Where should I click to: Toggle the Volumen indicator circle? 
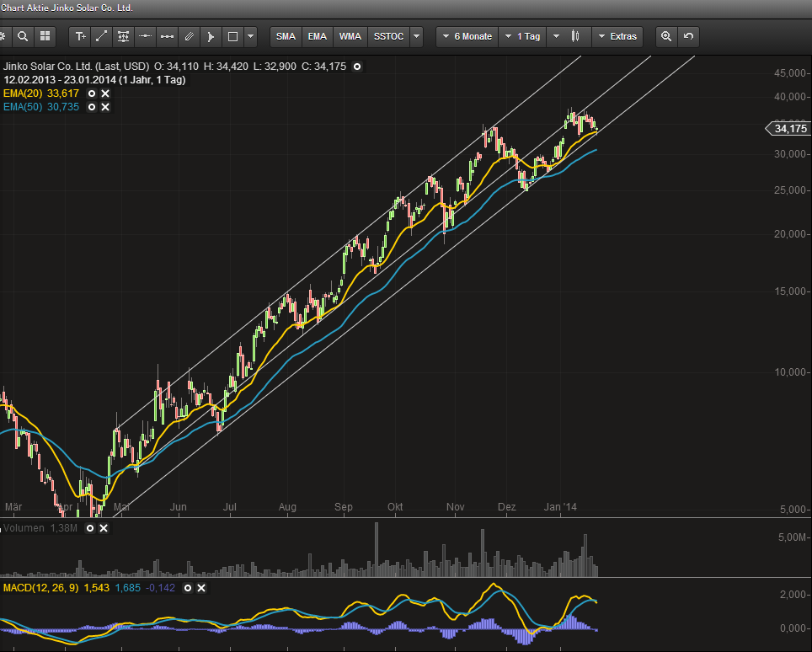pyautogui.click(x=90, y=527)
